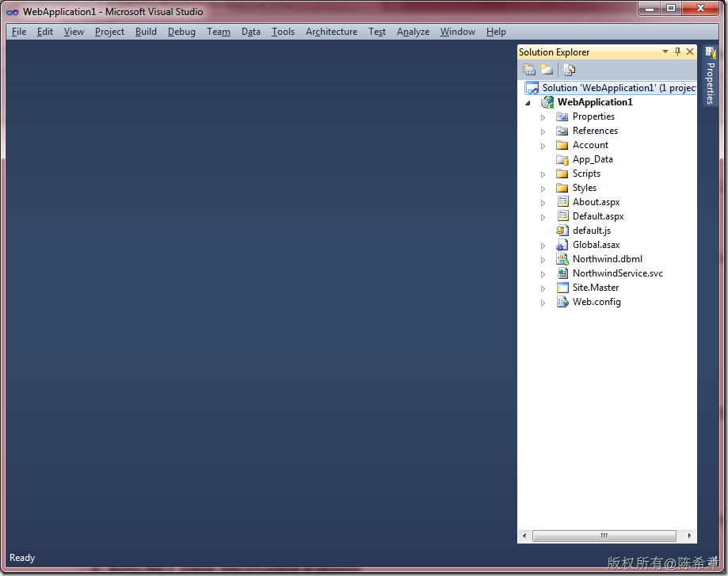Open the Edit menu

45,32
